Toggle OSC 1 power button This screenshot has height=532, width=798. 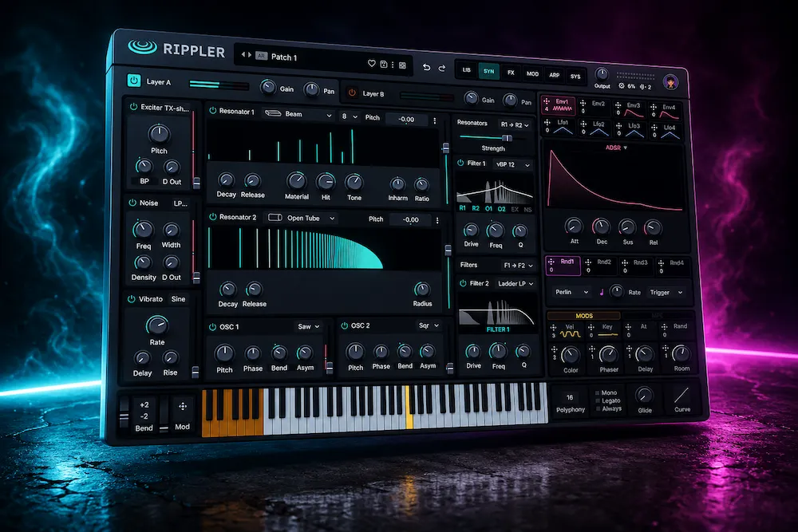[x=213, y=327]
